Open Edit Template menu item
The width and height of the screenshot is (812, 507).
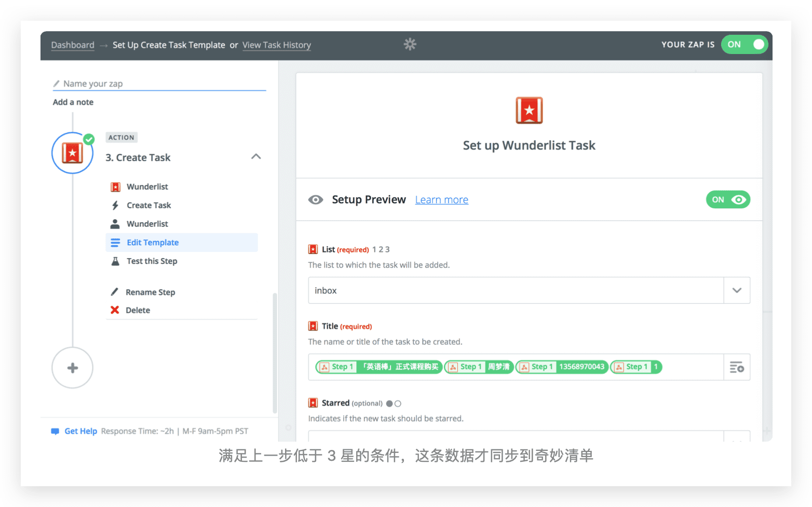click(182, 243)
